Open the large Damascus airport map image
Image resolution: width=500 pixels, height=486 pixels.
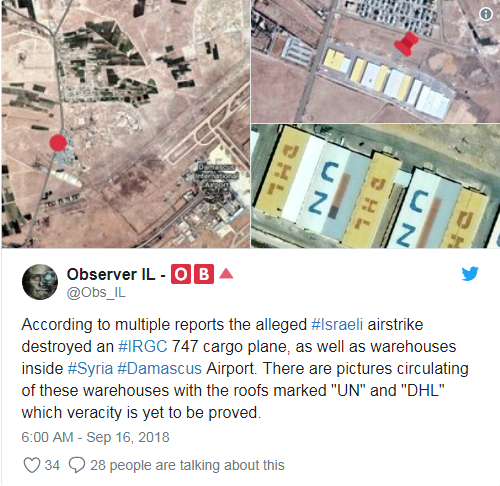pyautogui.click(x=126, y=124)
